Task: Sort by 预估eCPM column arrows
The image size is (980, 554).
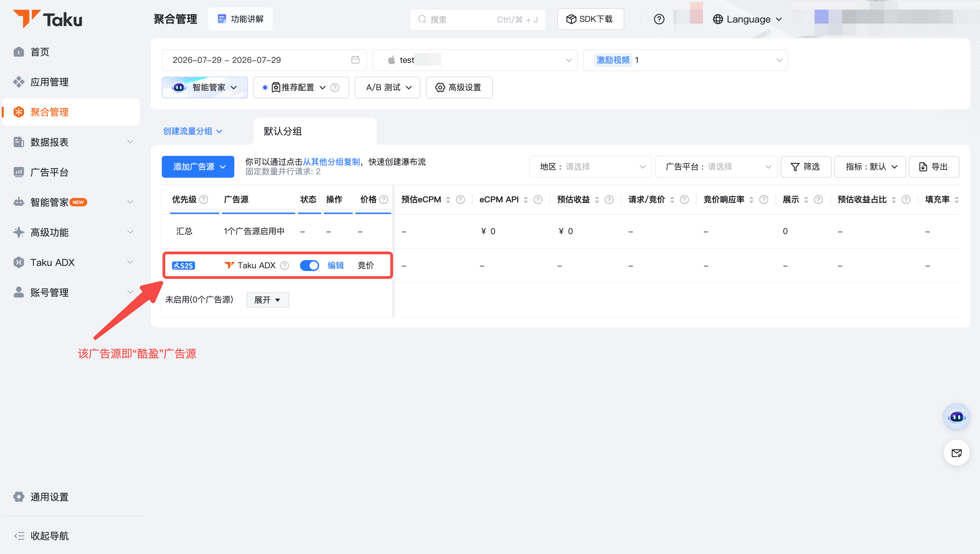Action: (448, 199)
